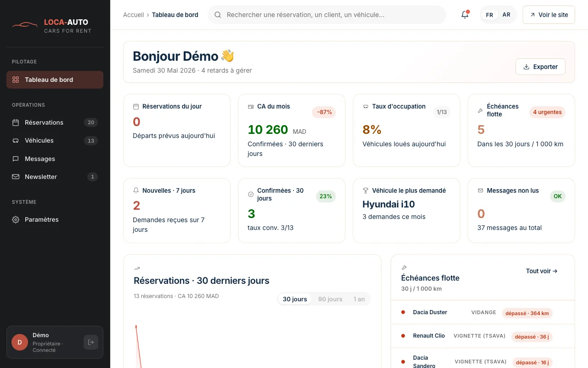Open Paramètres in sidebar
This screenshot has height=368, width=588.
pos(55,219)
